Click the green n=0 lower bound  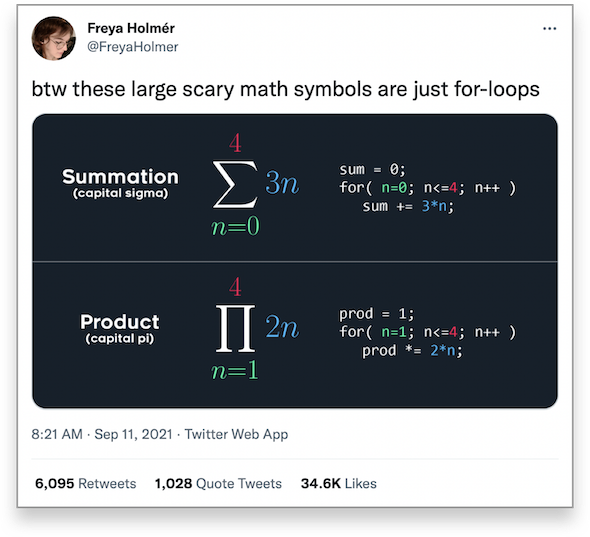click(235, 227)
